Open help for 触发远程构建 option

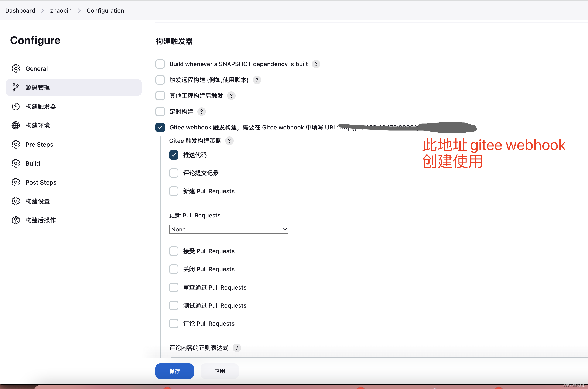(257, 80)
